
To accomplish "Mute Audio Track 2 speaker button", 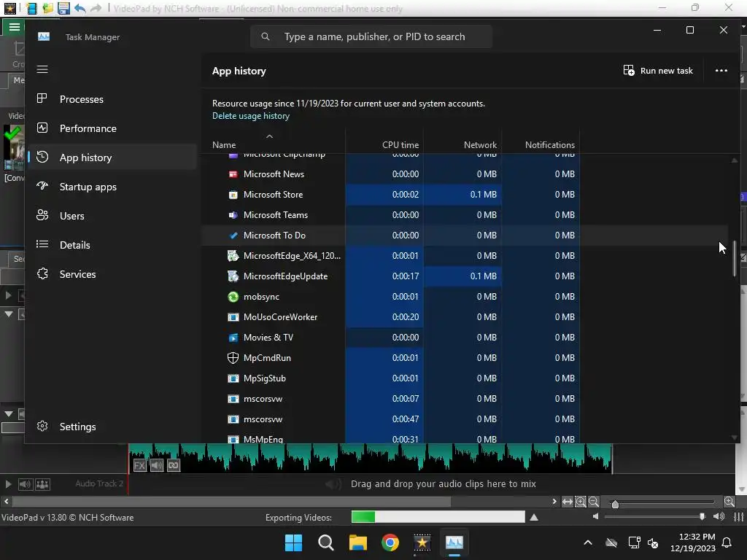I will click(x=25, y=484).
